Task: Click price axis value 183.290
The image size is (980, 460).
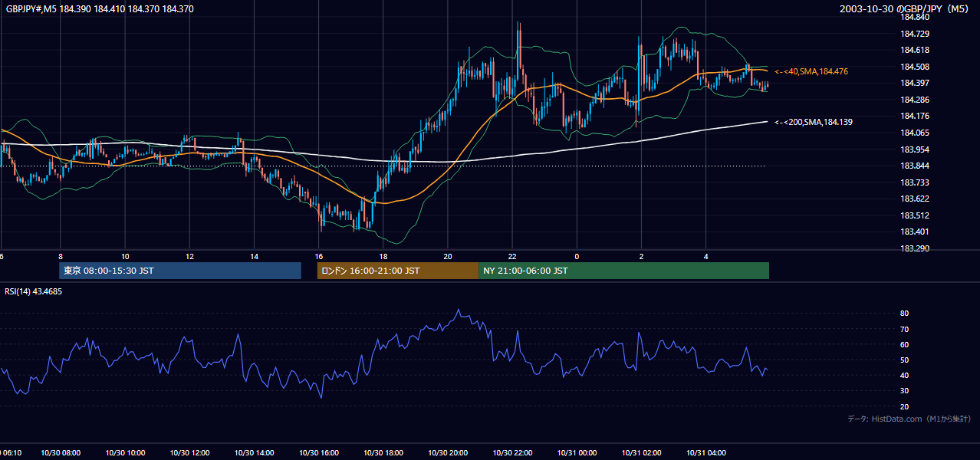Action: (915, 248)
